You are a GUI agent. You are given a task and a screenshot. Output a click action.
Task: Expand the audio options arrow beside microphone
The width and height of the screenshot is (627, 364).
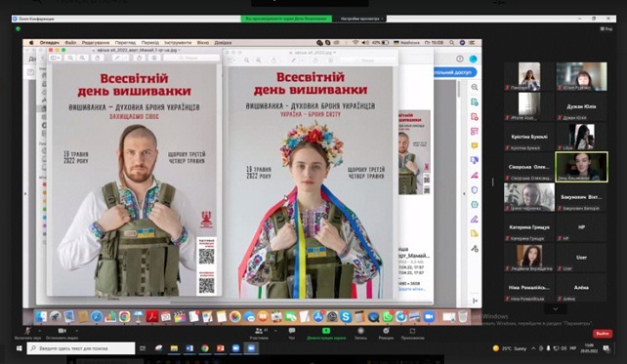point(40,331)
